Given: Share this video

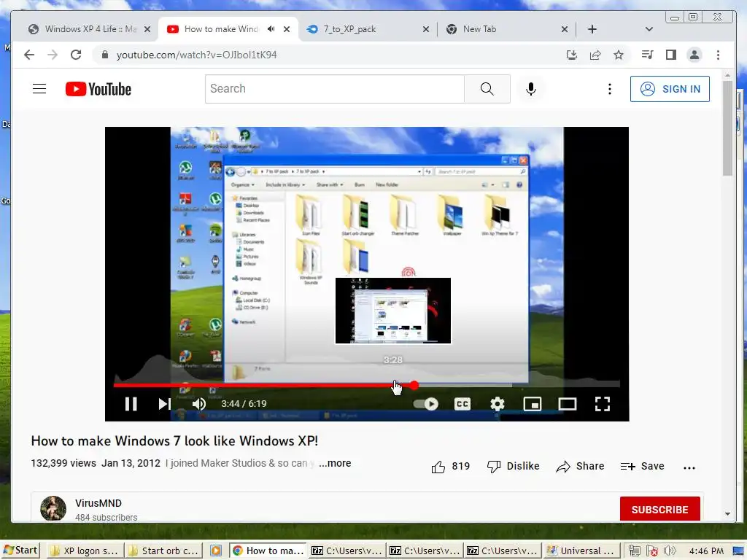Looking at the screenshot, I should [x=580, y=466].
